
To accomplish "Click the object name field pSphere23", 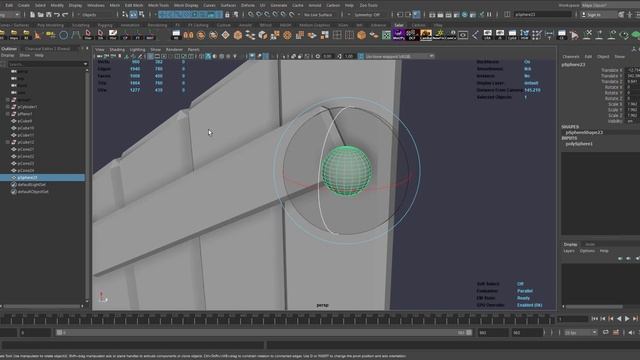I will pyautogui.click(x=542, y=14).
